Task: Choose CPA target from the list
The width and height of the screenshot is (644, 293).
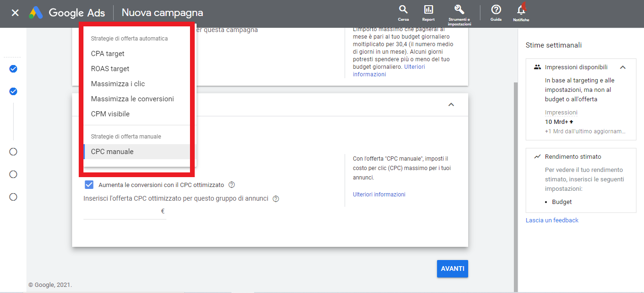Action: 107,54
